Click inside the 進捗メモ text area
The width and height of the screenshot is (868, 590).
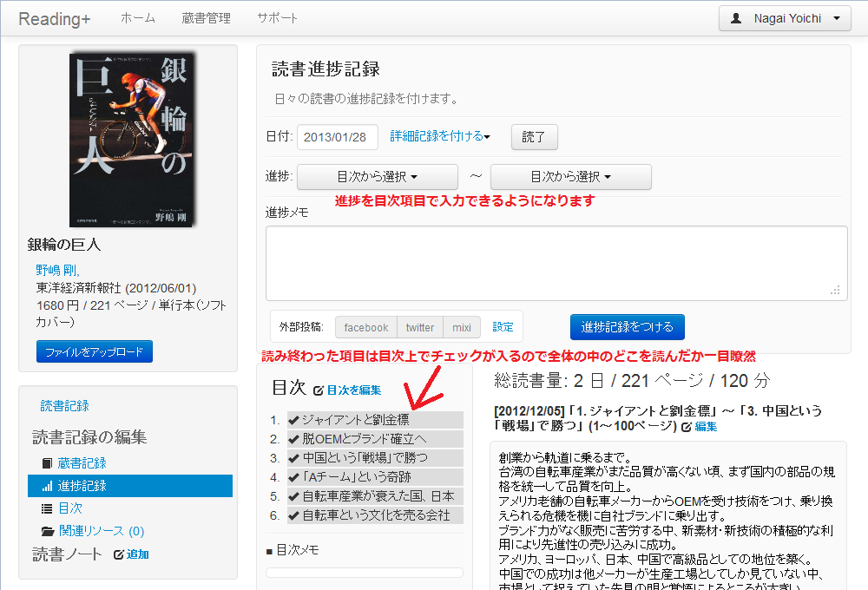[556, 264]
